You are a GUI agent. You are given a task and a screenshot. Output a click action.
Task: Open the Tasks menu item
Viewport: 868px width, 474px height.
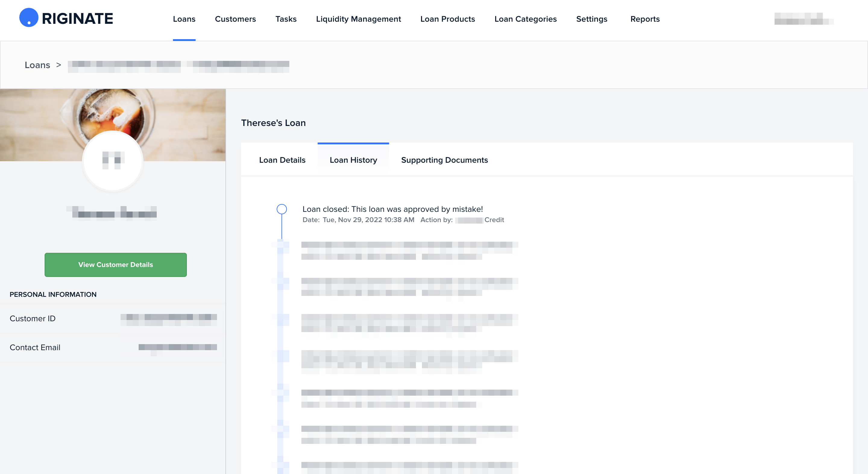286,19
